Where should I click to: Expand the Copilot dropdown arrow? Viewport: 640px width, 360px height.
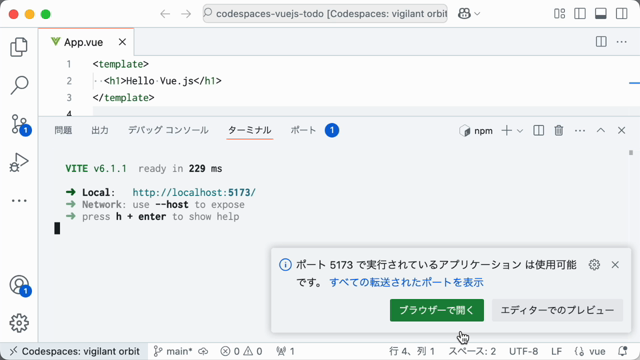[x=477, y=14]
